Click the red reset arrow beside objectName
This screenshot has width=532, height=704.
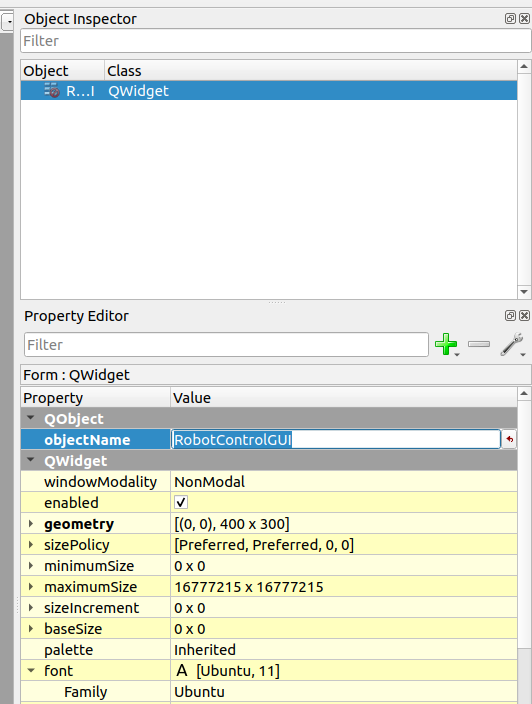pos(510,439)
